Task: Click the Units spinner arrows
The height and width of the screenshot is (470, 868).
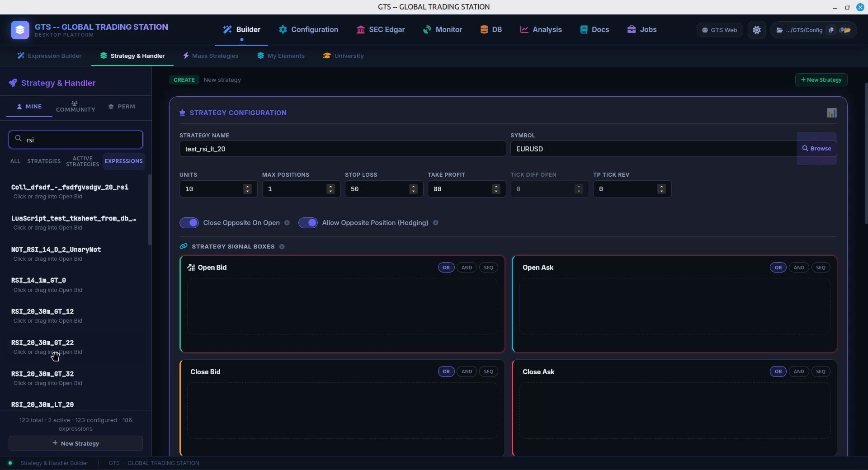Action: (247, 189)
